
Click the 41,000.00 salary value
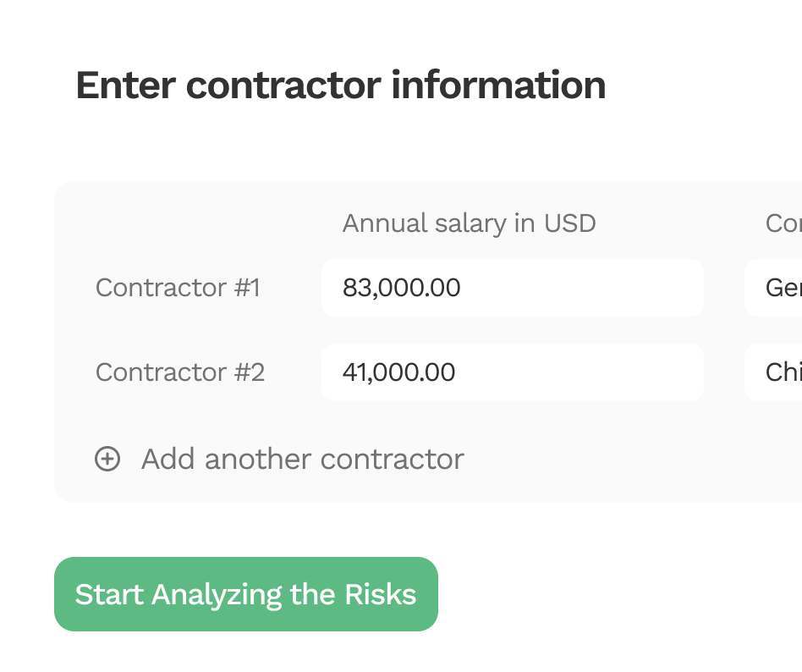398,372
